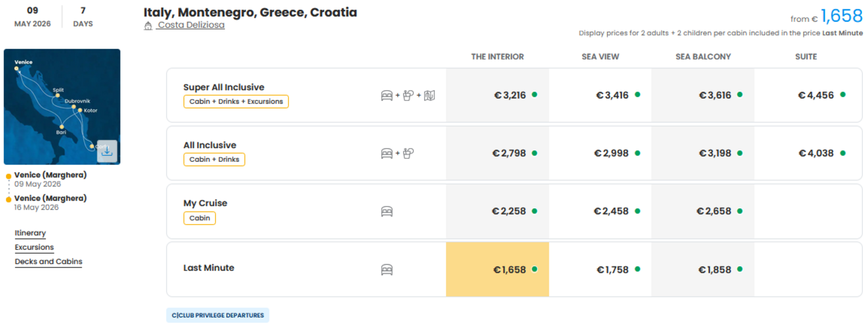Click the drinks icon in Super All Inclusive row
The height and width of the screenshot is (328, 868).
408,96
